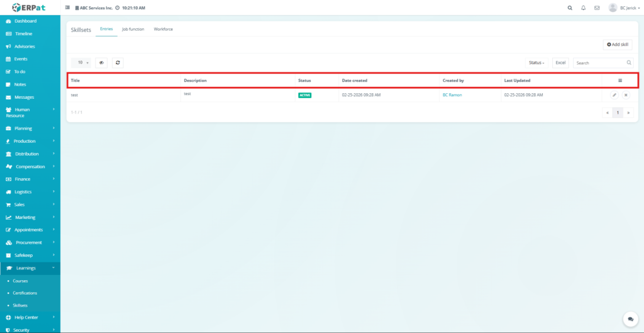Open the notifications bell icon
The height and width of the screenshot is (333, 644).
583,8
